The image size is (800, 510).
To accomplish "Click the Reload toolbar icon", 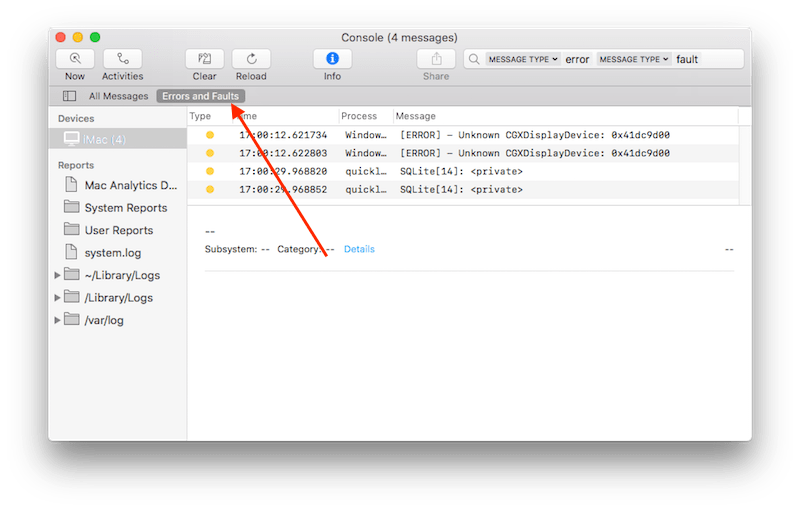I will coord(252,59).
